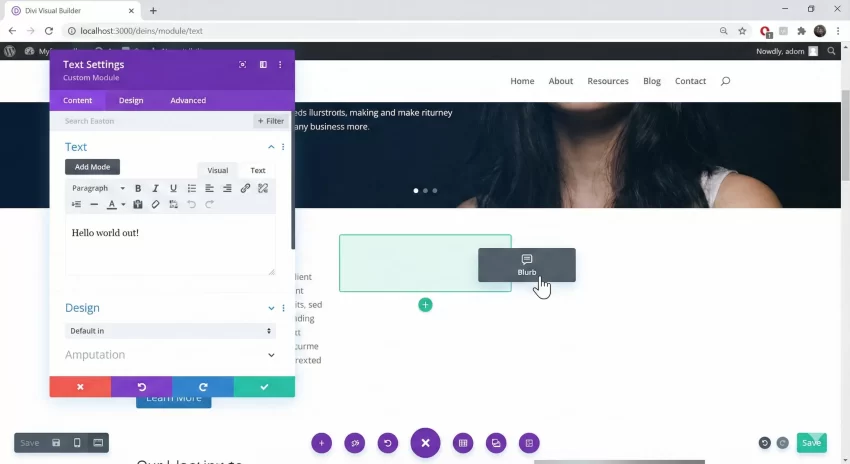Viewport: 850px width, 464px height.
Task: Insert a hyperlink
Action: pyautogui.click(x=245, y=188)
